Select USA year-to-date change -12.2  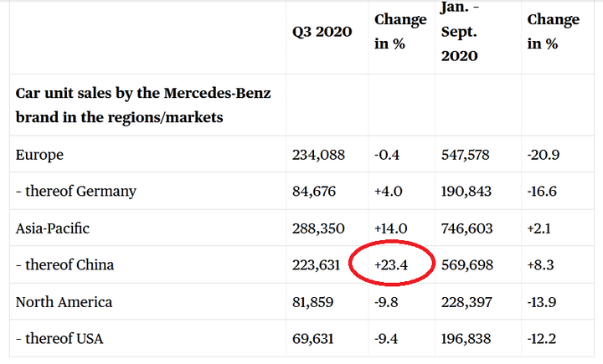[542, 339]
